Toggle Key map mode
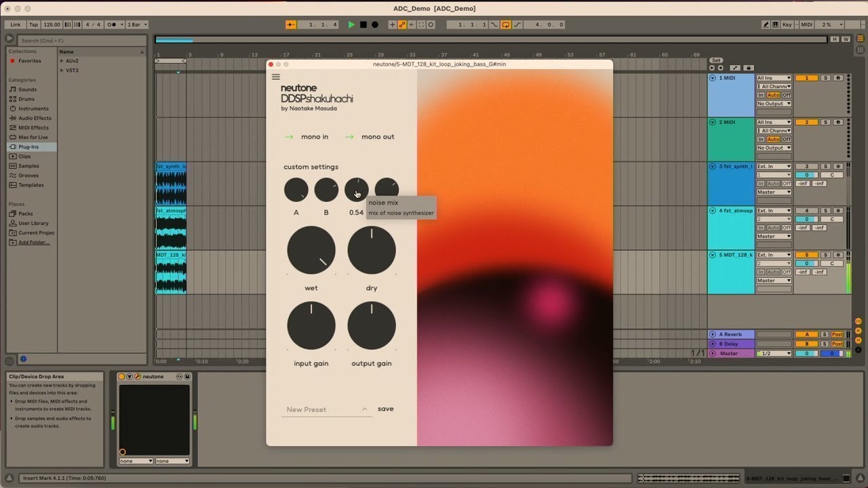Viewport: 868px width, 488px height. [787, 25]
